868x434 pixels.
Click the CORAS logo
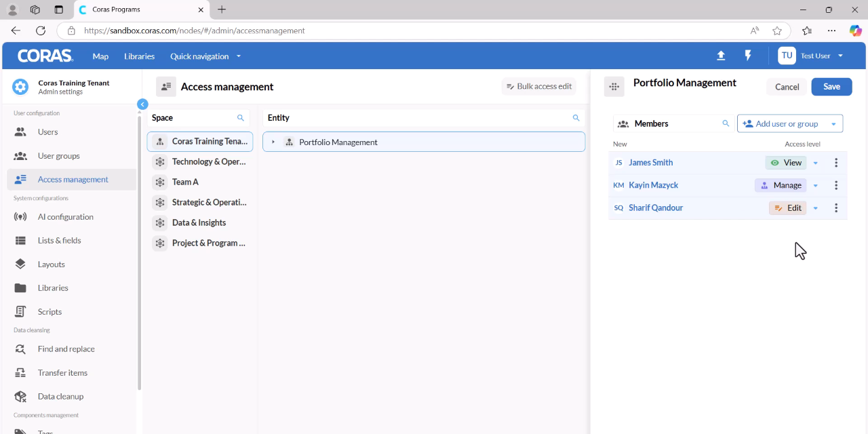click(45, 56)
